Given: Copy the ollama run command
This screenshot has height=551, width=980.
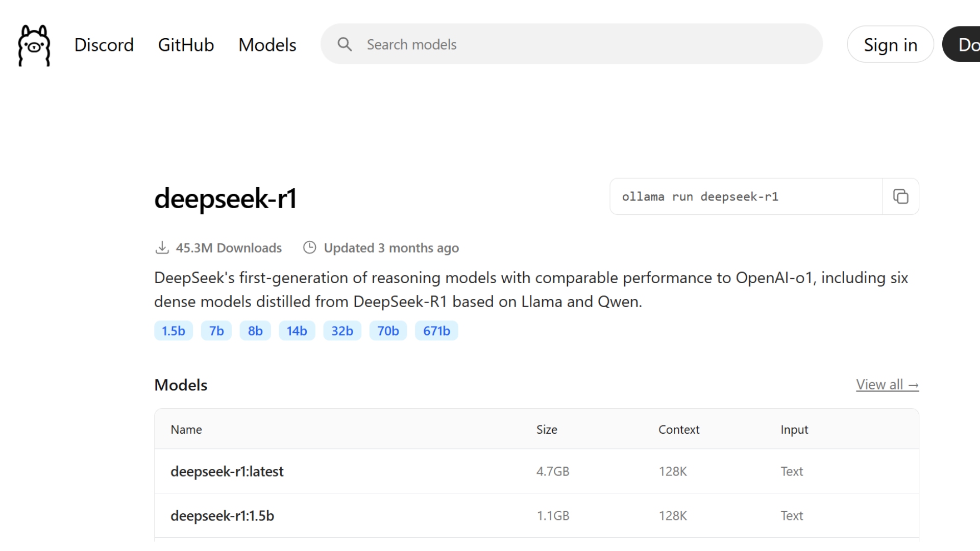Looking at the screenshot, I should pos(900,196).
